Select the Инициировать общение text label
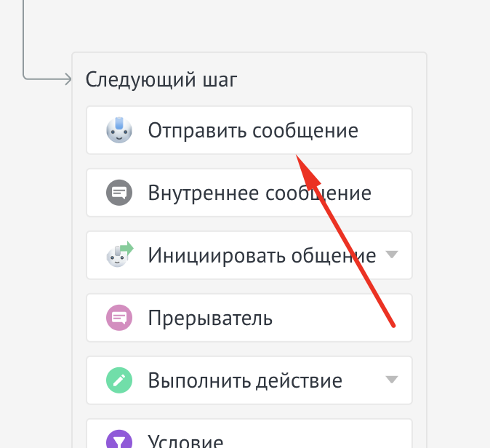 pos(262,256)
